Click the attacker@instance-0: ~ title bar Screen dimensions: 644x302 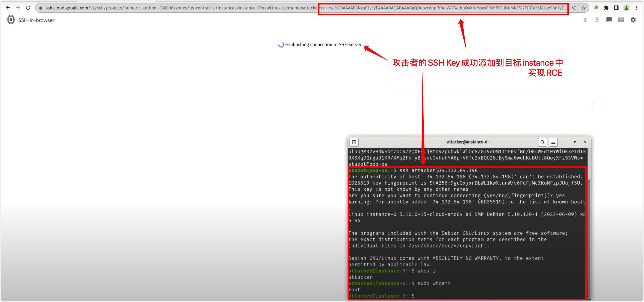469,142
